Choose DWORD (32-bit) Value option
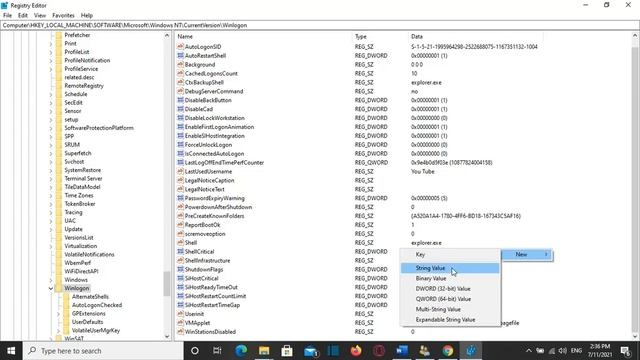 [450, 289]
